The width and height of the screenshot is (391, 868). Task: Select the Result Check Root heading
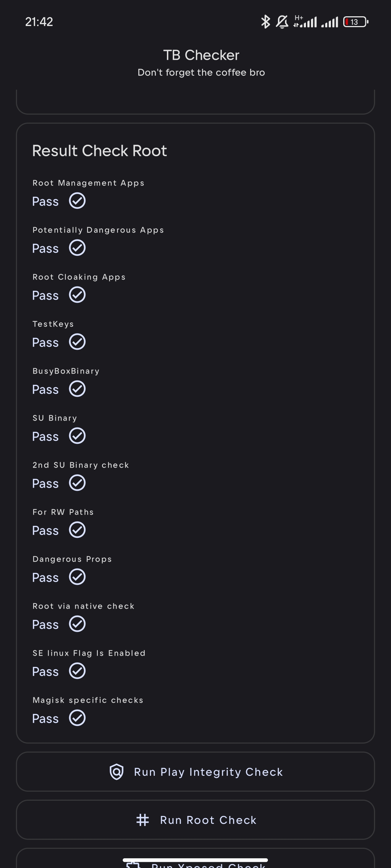pyautogui.click(x=100, y=151)
